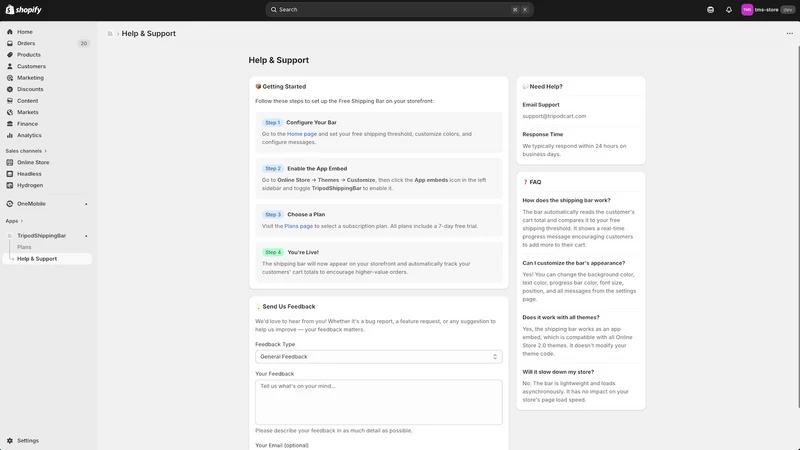Click the Orders icon in sidebar
800x450 pixels.
point(10,43)
